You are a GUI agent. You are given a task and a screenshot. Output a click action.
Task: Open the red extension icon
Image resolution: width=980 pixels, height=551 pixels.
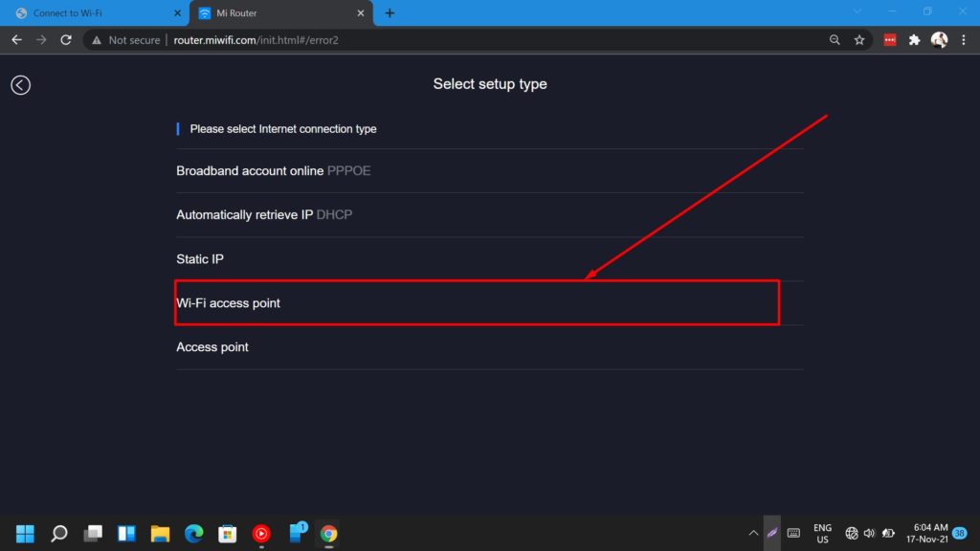coord(890,40)
